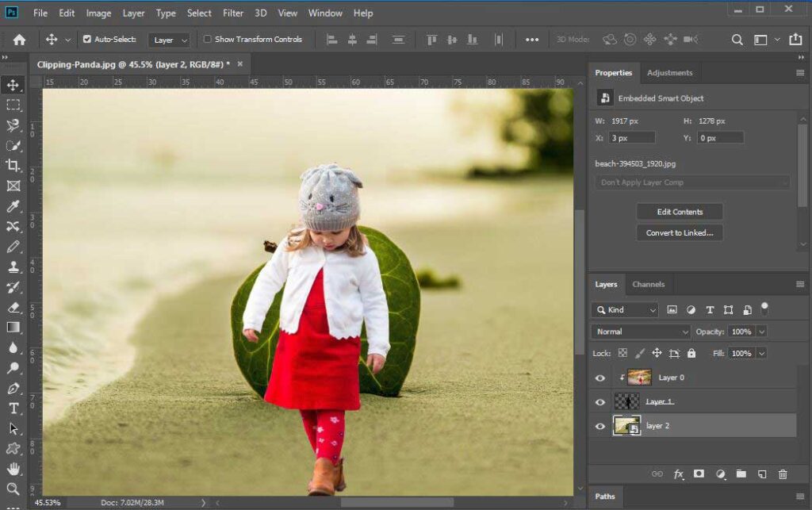Open the layer effects fx menu
The image size is (812, 510).
click(x=678, y=474)
